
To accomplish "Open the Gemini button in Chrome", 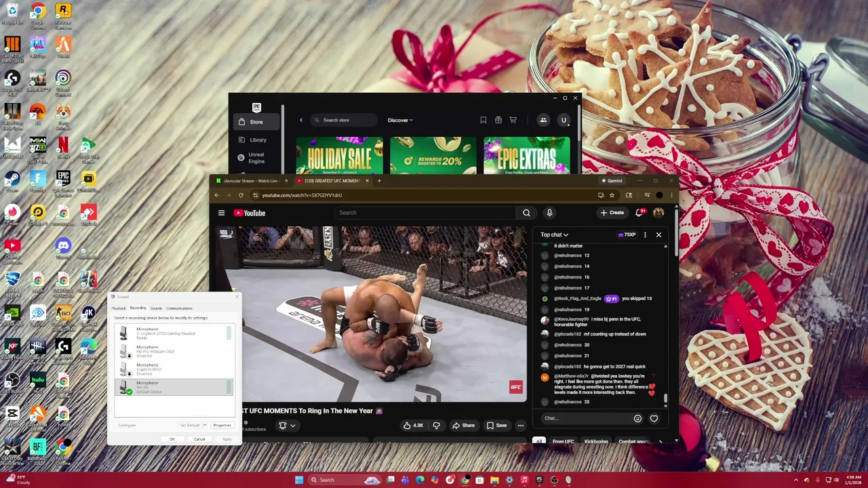I will [x=612, y=181].
